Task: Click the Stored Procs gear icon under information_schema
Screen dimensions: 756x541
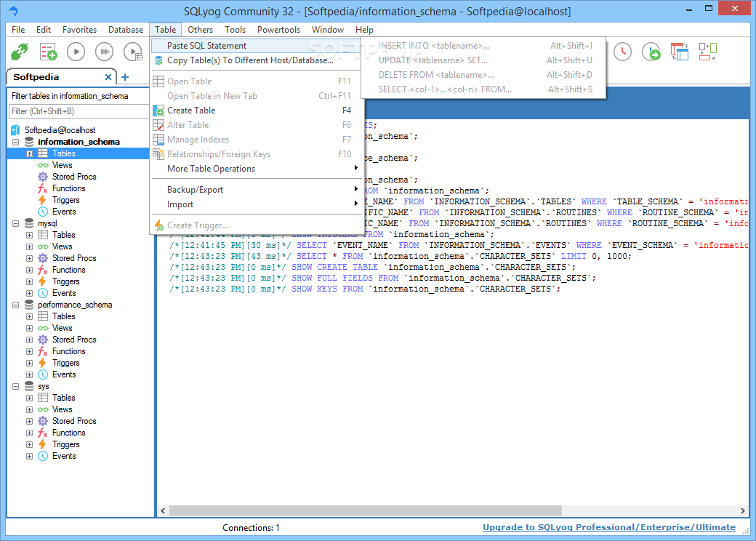Action: [43, 177]
